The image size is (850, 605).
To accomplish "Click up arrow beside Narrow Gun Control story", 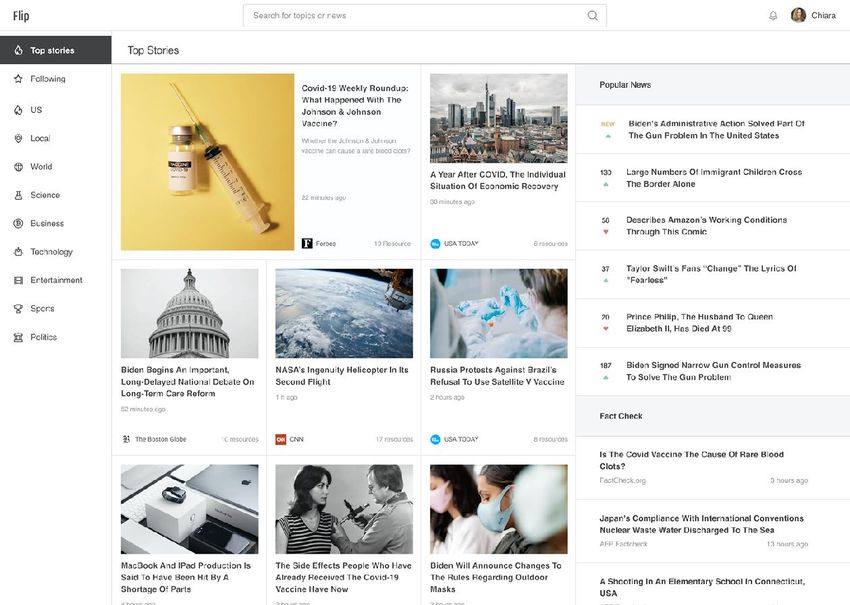I will 606,377.
